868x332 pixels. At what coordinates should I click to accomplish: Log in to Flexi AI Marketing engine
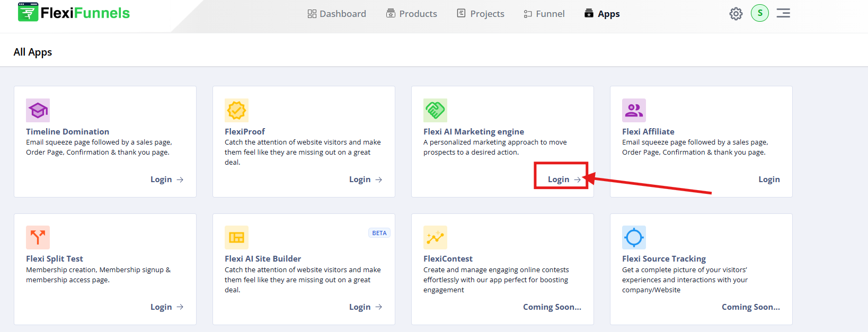click(564, 180)
